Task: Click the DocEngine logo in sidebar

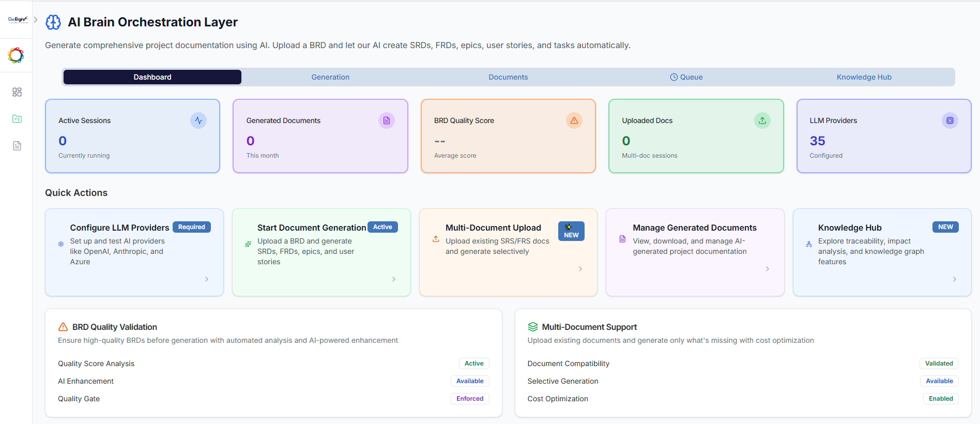Action: click(x=18, y=20)
